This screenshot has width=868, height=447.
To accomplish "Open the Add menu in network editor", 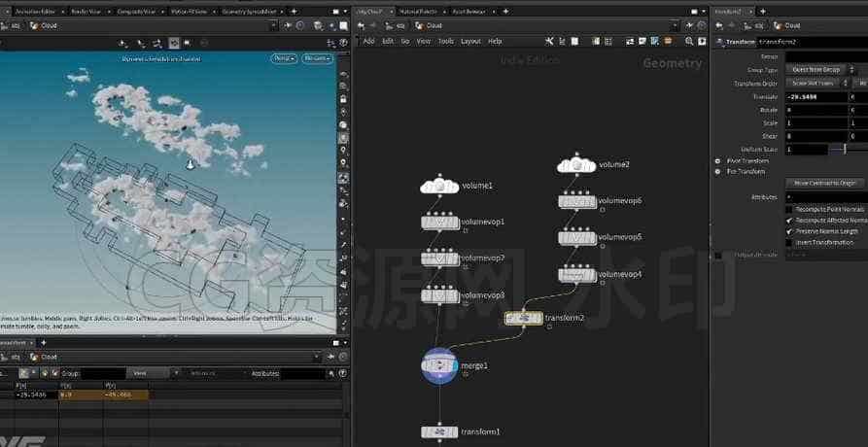I will [368, 42].
